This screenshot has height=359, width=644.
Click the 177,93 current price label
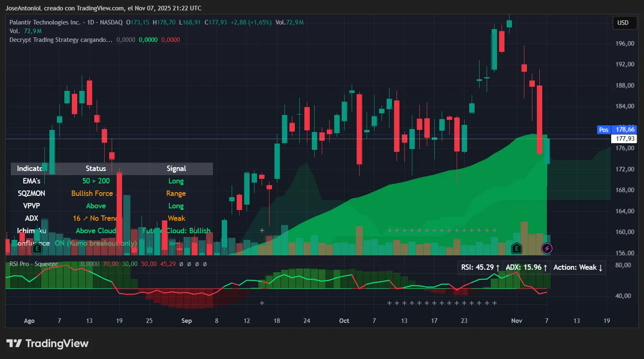point(624,139)
